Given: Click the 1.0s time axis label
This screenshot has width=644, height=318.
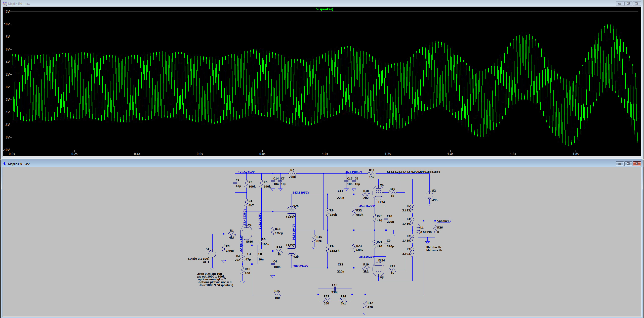Looking at the screenshot, I should pos(325,154).
